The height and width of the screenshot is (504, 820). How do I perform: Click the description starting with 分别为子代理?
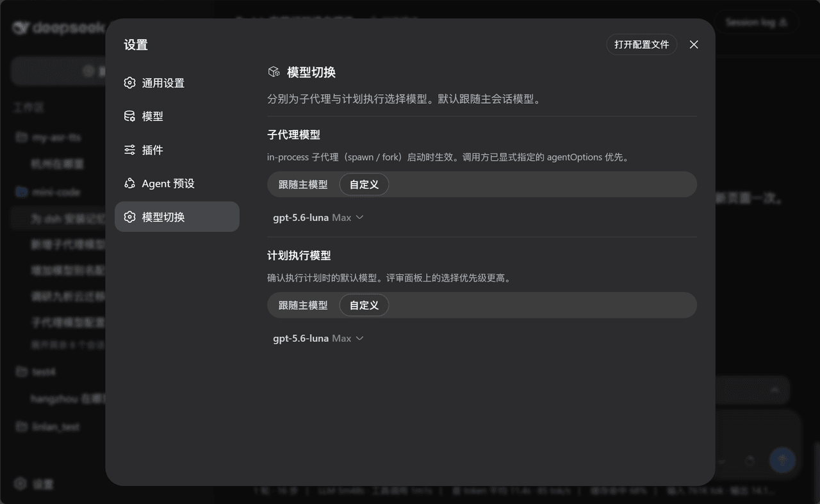point(405,99)
